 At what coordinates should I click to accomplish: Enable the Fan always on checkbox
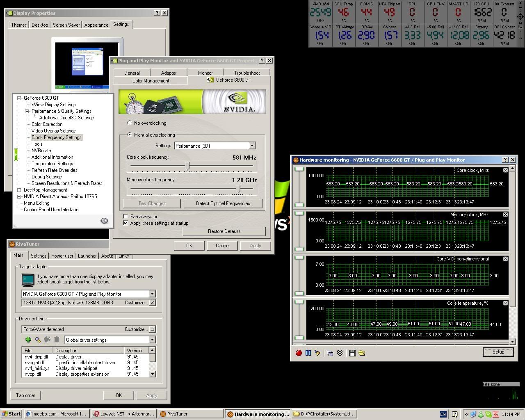[126, 216]
